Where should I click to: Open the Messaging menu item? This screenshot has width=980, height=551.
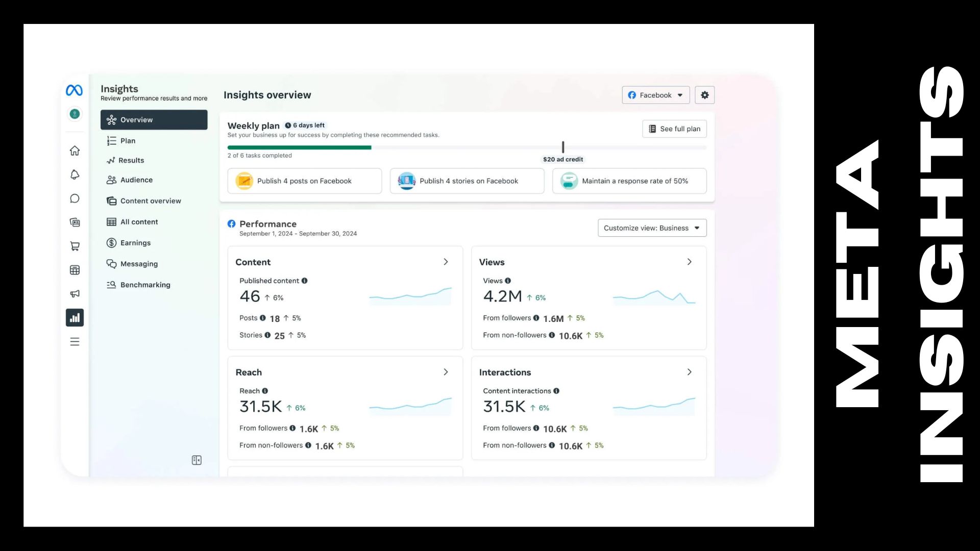(x=154, y=264)
